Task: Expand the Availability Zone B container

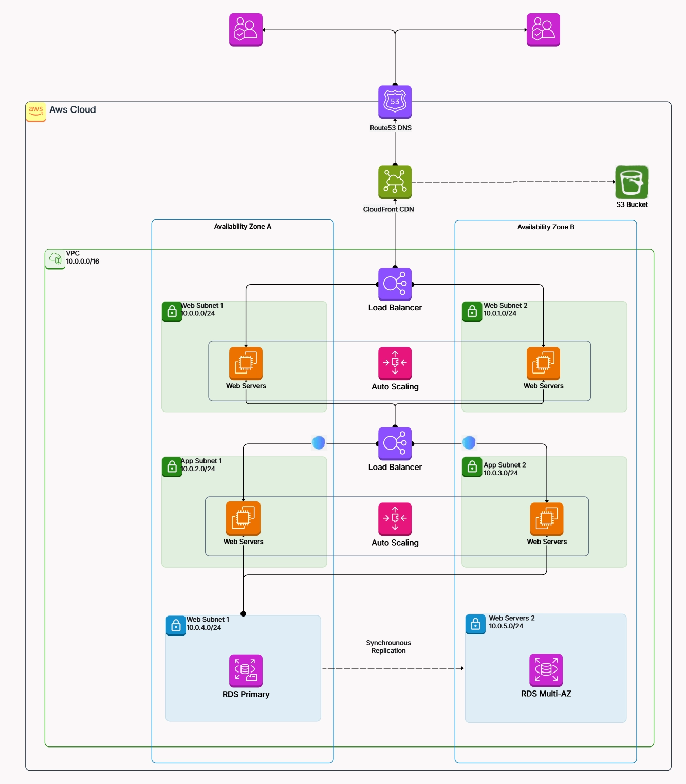Action: point(545,227)
